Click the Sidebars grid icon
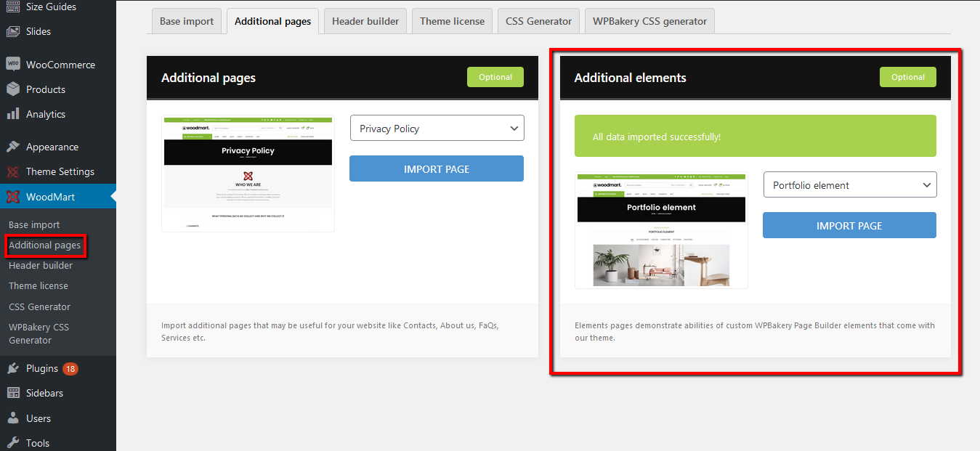This screenshot has height=451, width=980. coord(13,393)
